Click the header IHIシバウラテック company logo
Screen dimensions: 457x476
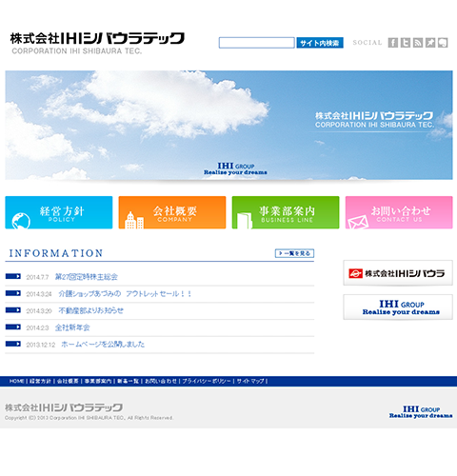click(97, 43)
